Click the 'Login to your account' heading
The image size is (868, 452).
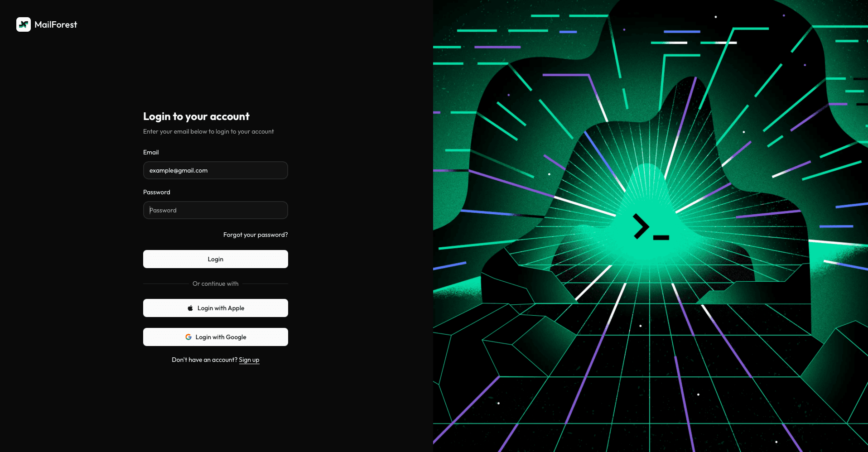pyautogui.click(x=196, y=116)
